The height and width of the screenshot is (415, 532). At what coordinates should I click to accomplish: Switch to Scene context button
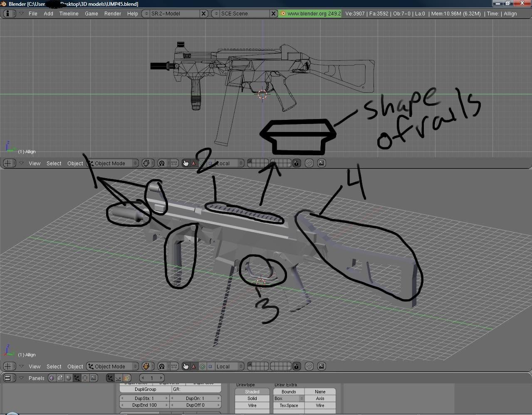pyautogui.click(x=94, y=378)
